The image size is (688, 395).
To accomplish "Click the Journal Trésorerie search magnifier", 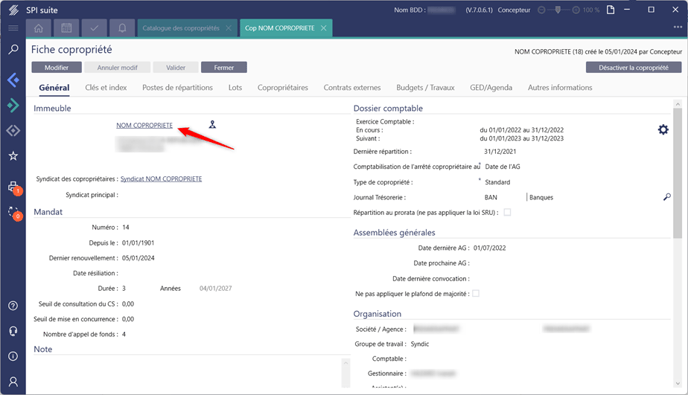I will [666, 197].
